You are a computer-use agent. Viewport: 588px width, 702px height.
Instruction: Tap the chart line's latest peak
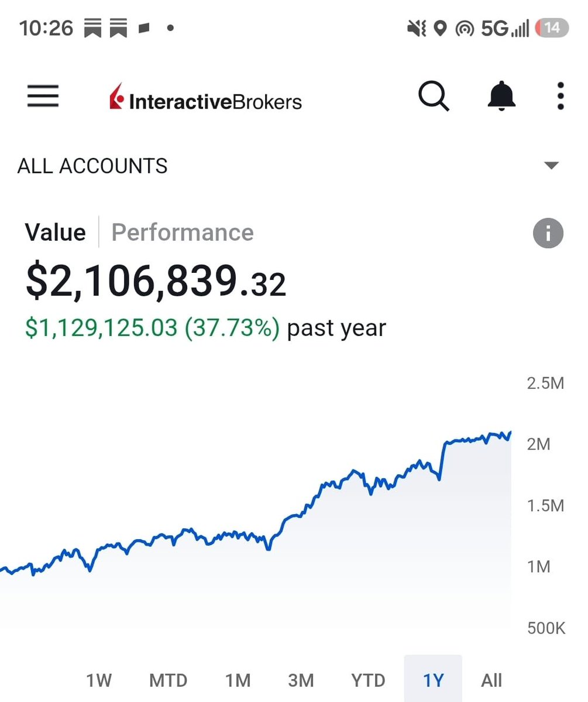(x=510, y=433)
